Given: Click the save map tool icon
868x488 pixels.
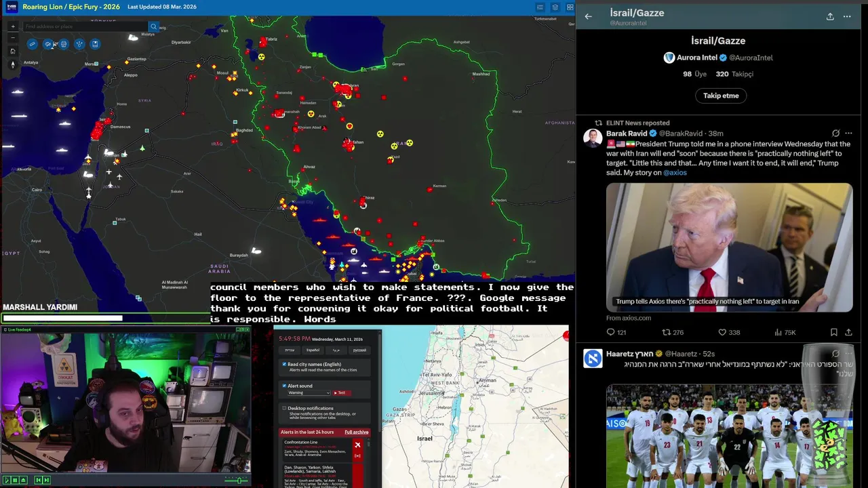Looking at the screenshot, I should 95,44.
